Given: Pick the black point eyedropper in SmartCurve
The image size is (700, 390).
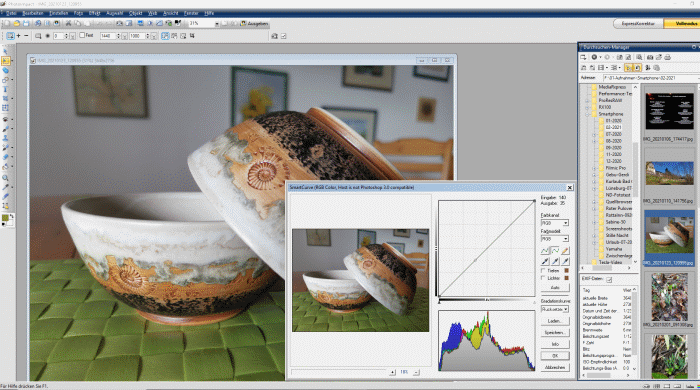Looking at the screenshot, I should (x=545, y=261).
